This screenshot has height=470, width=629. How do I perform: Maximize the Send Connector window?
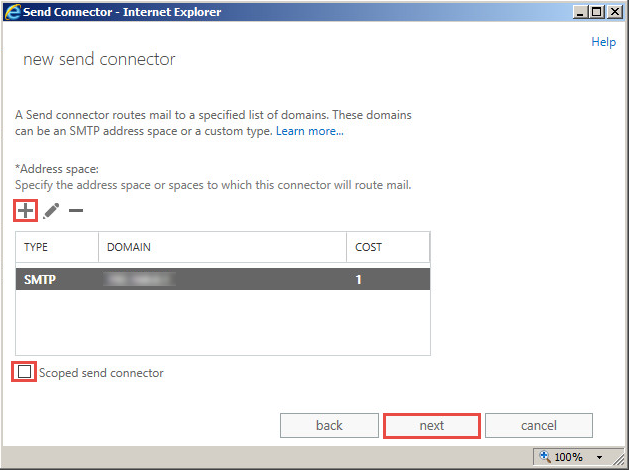[x=597, y=12]
